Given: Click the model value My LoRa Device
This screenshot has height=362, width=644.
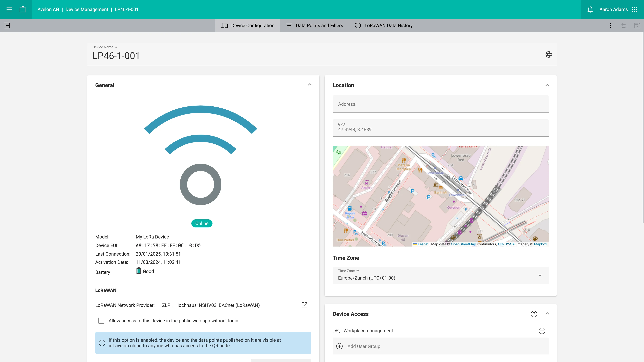Looking at the screenshot, I should tap(152, 237).
